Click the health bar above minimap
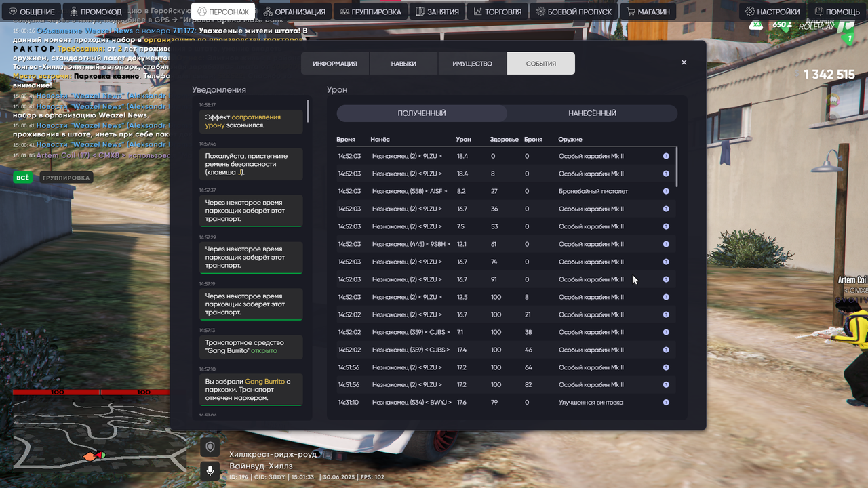 (56, 392)
